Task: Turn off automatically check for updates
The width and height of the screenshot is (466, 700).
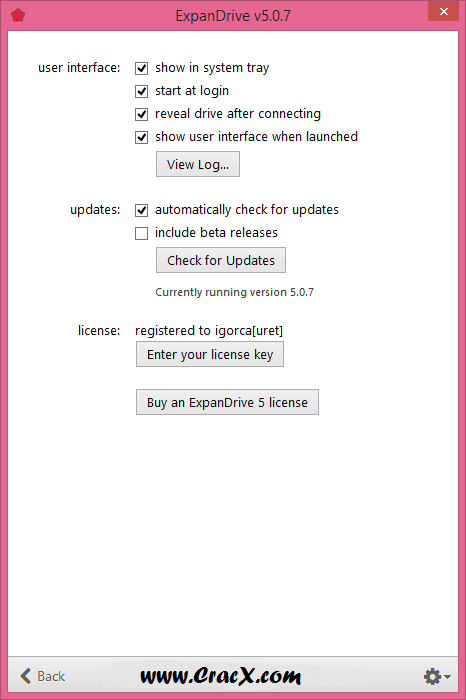Action: [x=141, y=210]
